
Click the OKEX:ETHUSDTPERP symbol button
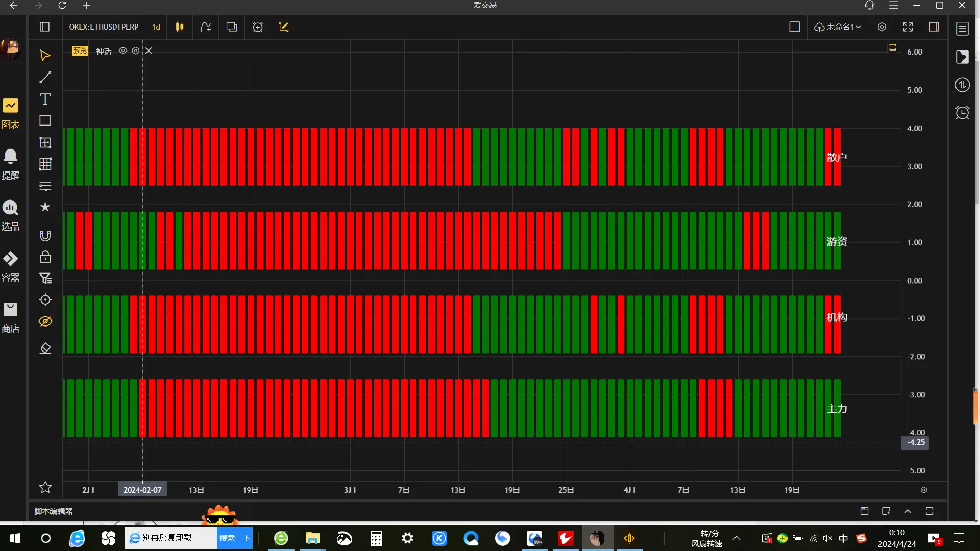tap(104, 27)
